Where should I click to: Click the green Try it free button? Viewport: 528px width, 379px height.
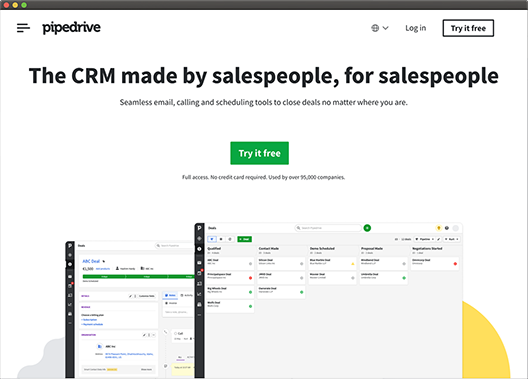click(x=259, y=153)
